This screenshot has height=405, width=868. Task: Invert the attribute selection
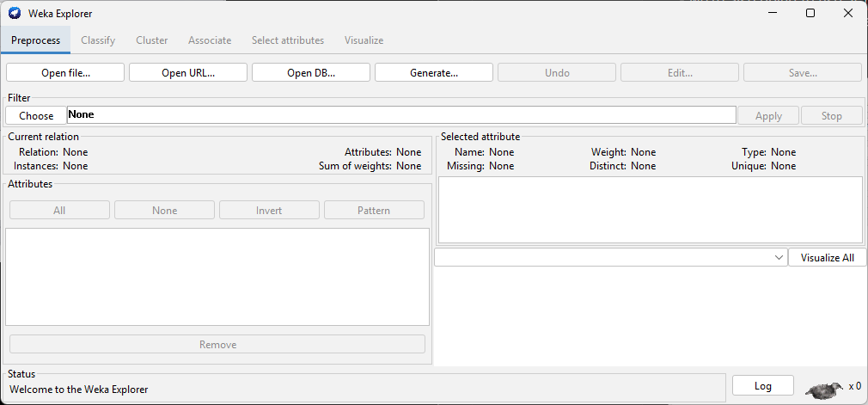269,211
